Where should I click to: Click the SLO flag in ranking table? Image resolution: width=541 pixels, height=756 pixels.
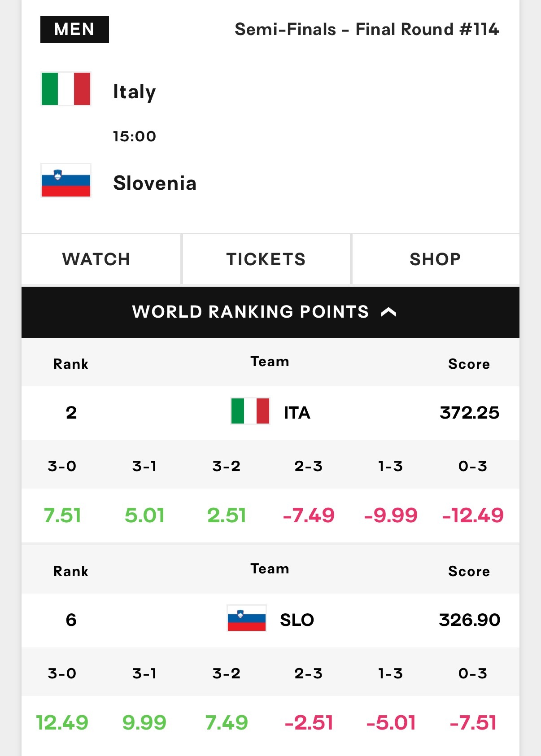[x=247, y=618]
